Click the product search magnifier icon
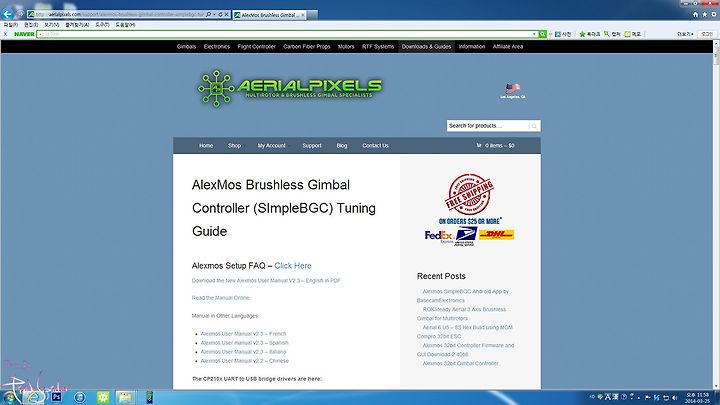The image size is (720, 405). 534,126
